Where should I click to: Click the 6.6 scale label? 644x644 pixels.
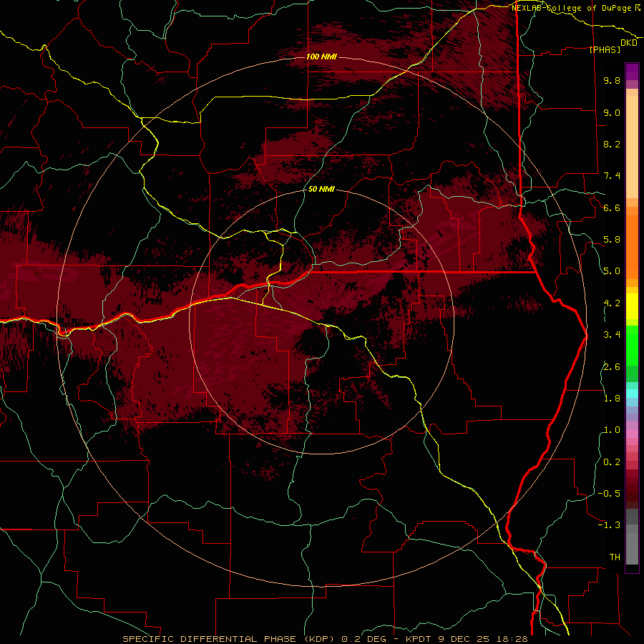[612, 208]
